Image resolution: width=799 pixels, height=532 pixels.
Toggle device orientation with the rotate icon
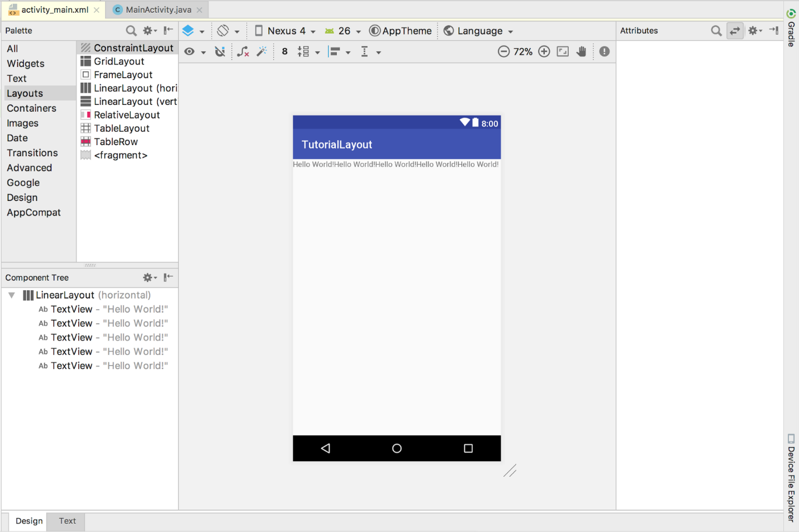222,31
